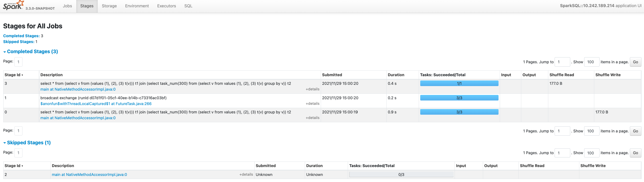The height and width of the screenshot is (182, 644).
Task: Jump to Skipped Stages summary link
Action: pos(19,42)
